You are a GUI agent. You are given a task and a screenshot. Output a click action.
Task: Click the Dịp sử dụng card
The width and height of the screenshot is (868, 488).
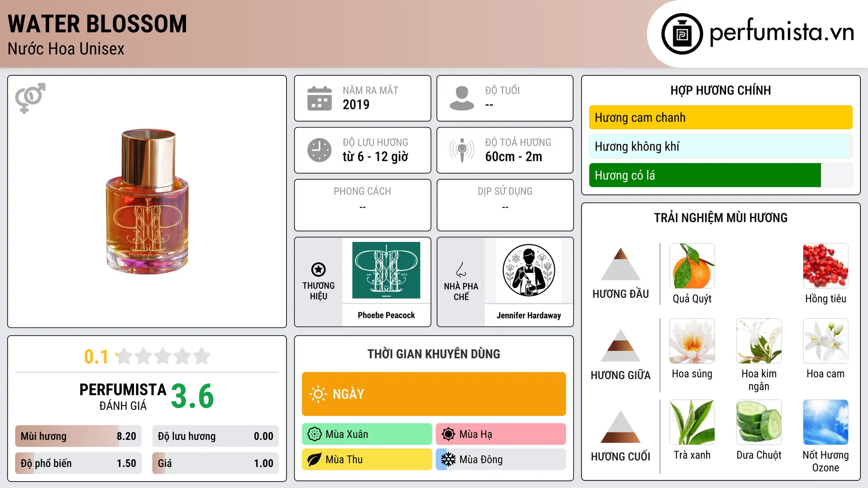(505, 205)
